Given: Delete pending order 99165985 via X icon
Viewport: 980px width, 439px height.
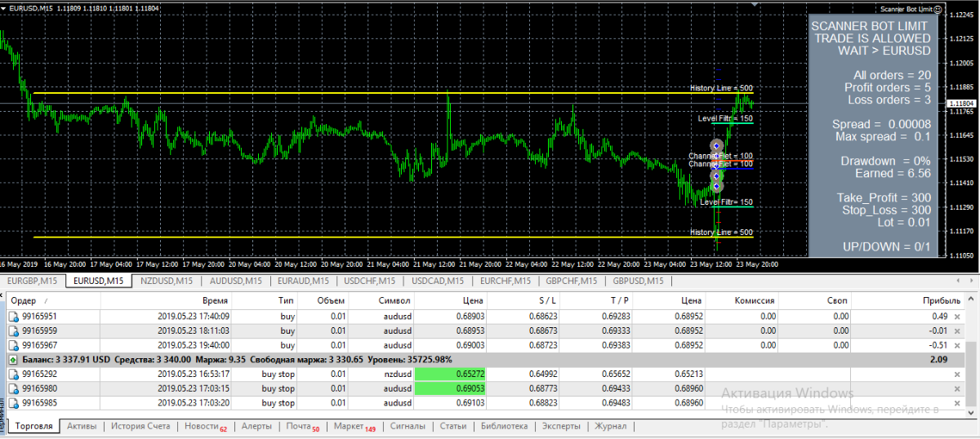Looking at the screenshot, I should tap(957, 402).
